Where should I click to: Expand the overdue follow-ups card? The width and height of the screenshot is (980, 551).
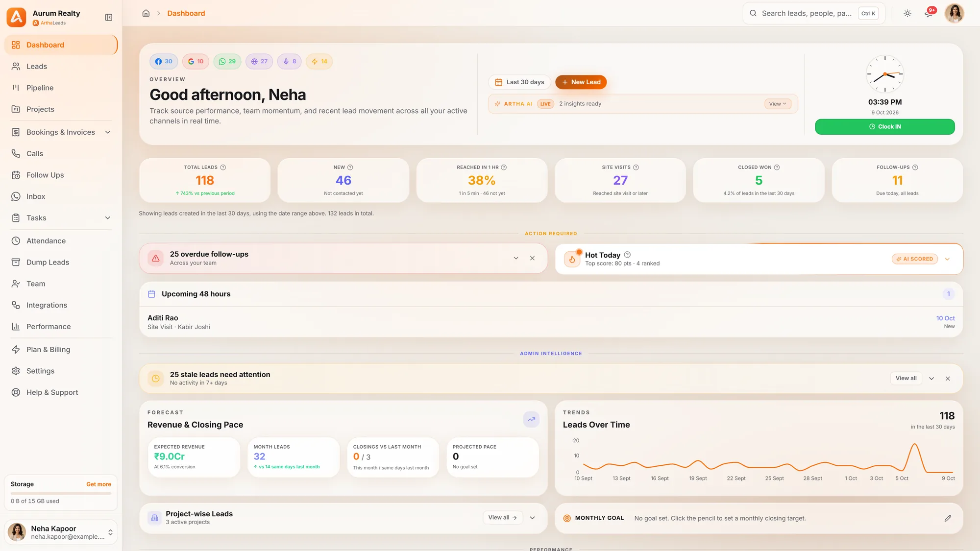coord(516,258)
